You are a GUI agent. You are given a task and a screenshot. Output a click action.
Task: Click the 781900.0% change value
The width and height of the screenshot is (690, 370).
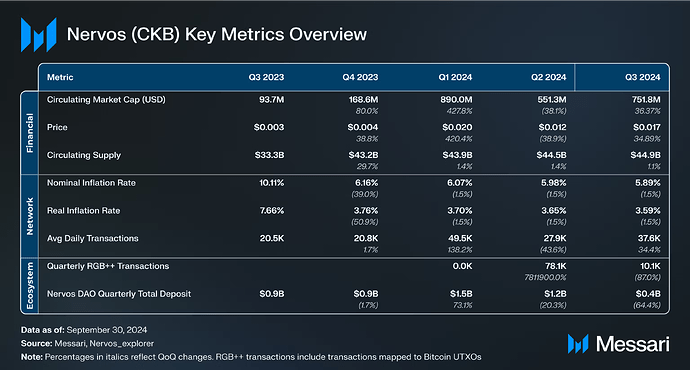pos(545,278)
